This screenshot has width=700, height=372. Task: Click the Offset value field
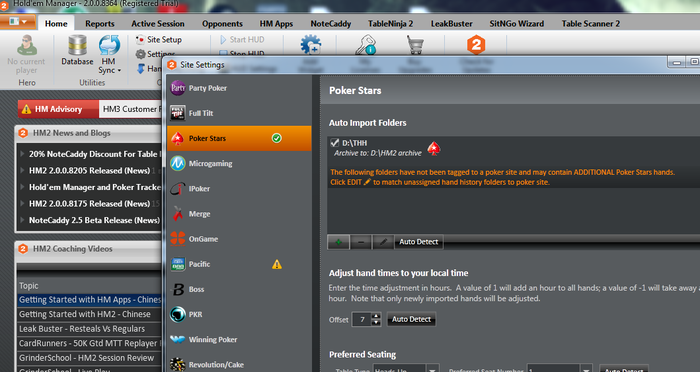tap(362, 319)
